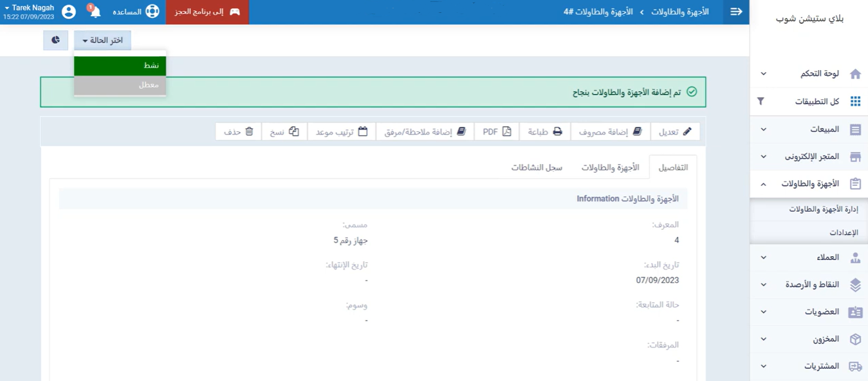Expand المتجر الإلكتروني chevron
Image resolution: width=868 pixels, height=381 pixels.
click(764, 156)
